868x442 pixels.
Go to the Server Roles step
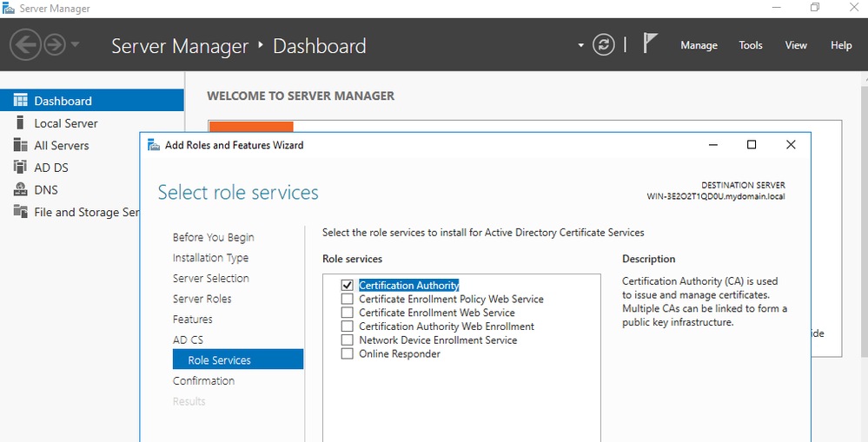click(202, 299)
